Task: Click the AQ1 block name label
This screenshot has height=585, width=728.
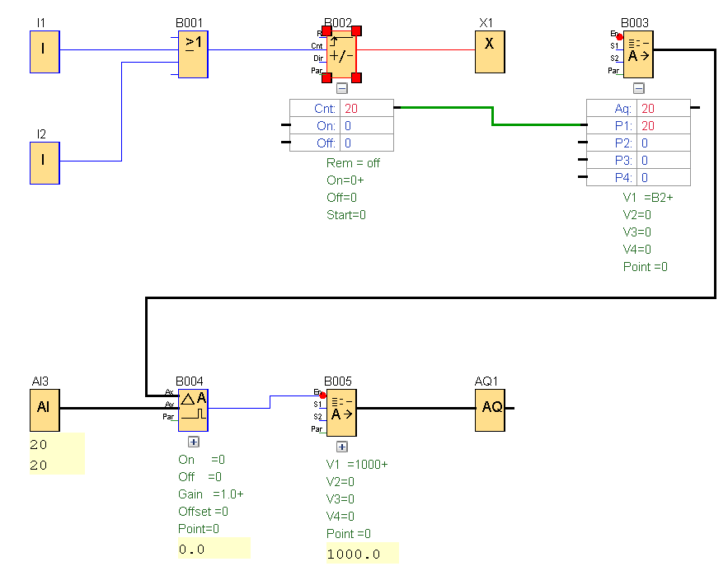Action: pos(486,381)
